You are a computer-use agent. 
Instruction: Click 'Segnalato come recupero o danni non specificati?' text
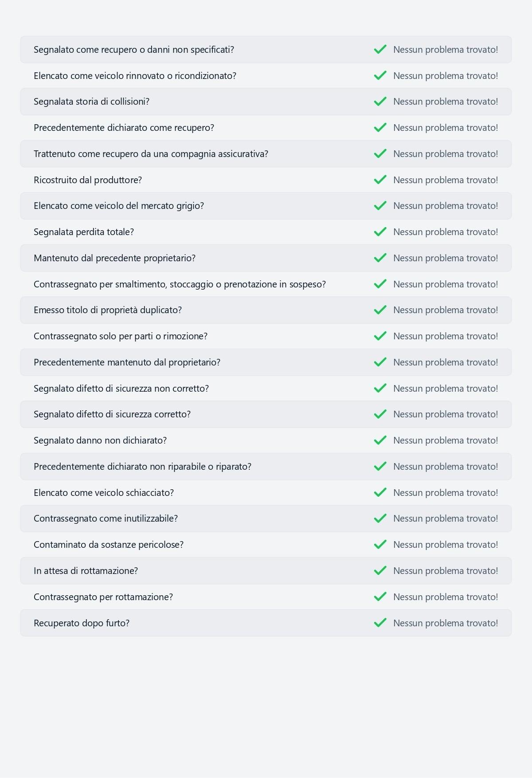pyautogui.click(x=133, y=50)
